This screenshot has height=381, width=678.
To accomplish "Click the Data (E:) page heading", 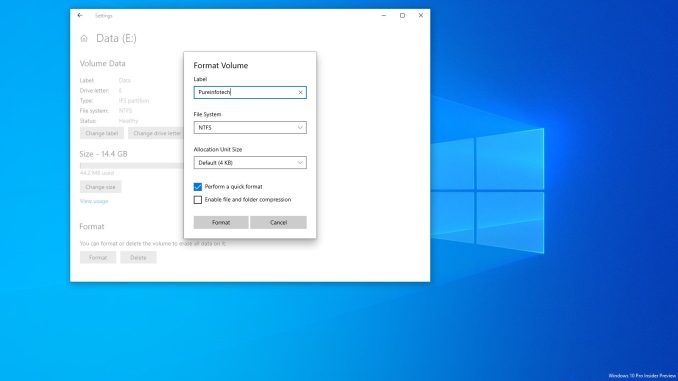I will pos(116,38).
